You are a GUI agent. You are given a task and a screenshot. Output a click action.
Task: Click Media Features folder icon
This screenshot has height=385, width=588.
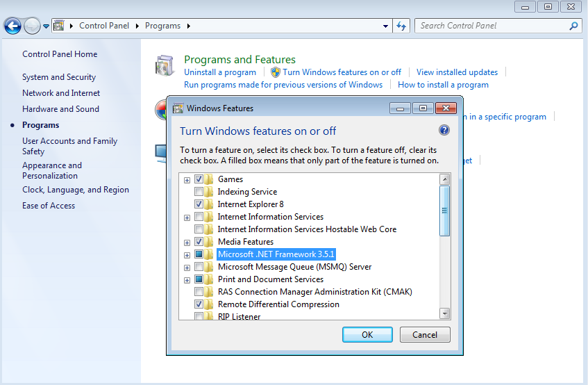209,242
